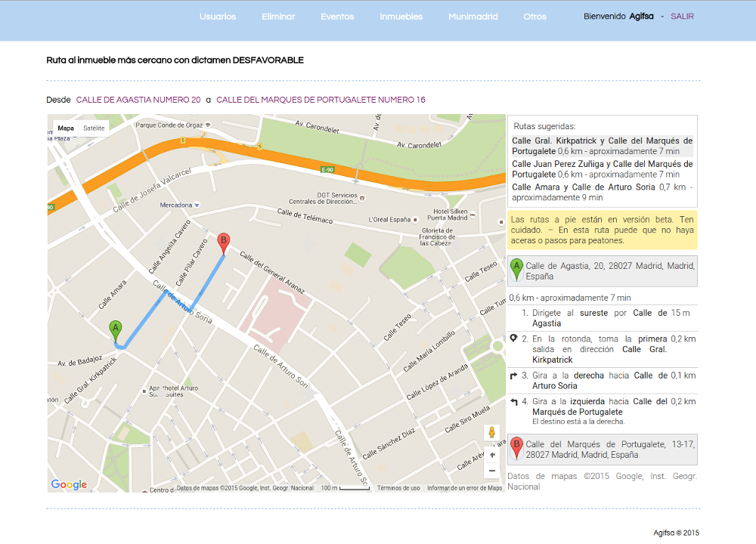The height and width of the screenshot is (544, 756).
Task: Click the green A icon in the directions panel
Action: [516, 267]
